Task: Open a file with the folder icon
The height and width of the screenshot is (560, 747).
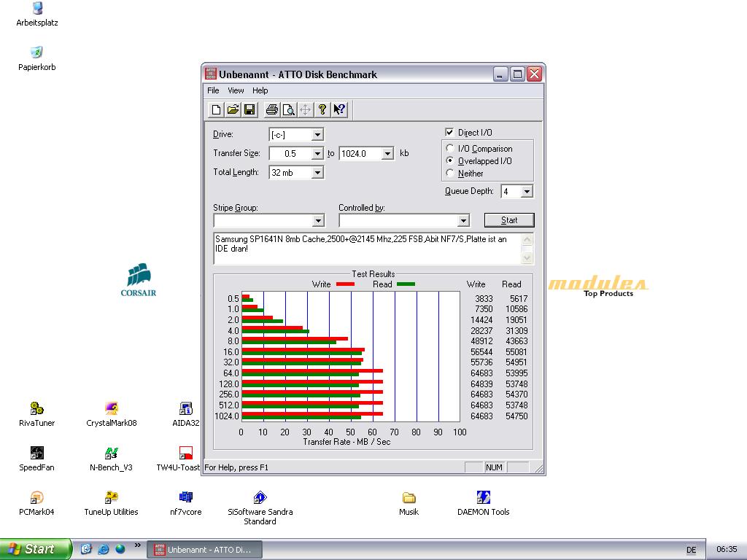Action: click(x=233, y=110)
